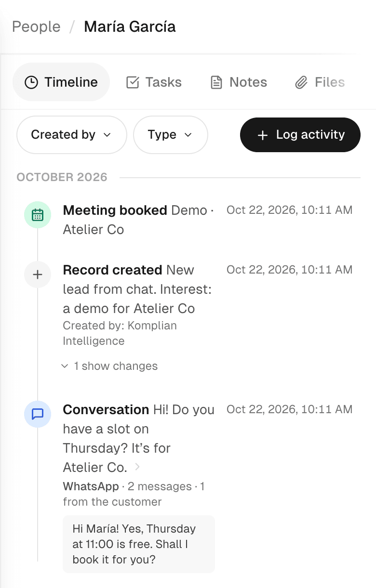Screen dimensions: 376x588
Task: Click the document icon in the Notes tab
Action: pyautogui.click(x=216, y=82)
